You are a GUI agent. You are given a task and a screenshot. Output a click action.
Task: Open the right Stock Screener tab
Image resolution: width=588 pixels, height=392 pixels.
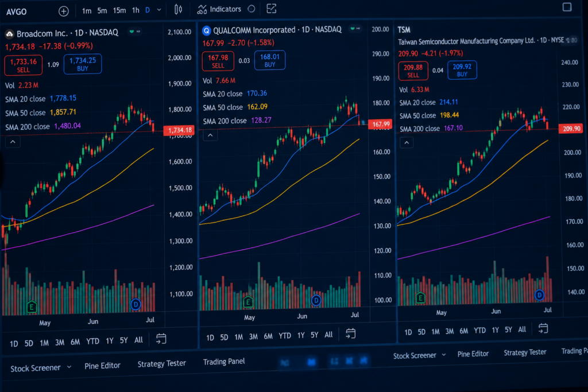pos(415,356)
